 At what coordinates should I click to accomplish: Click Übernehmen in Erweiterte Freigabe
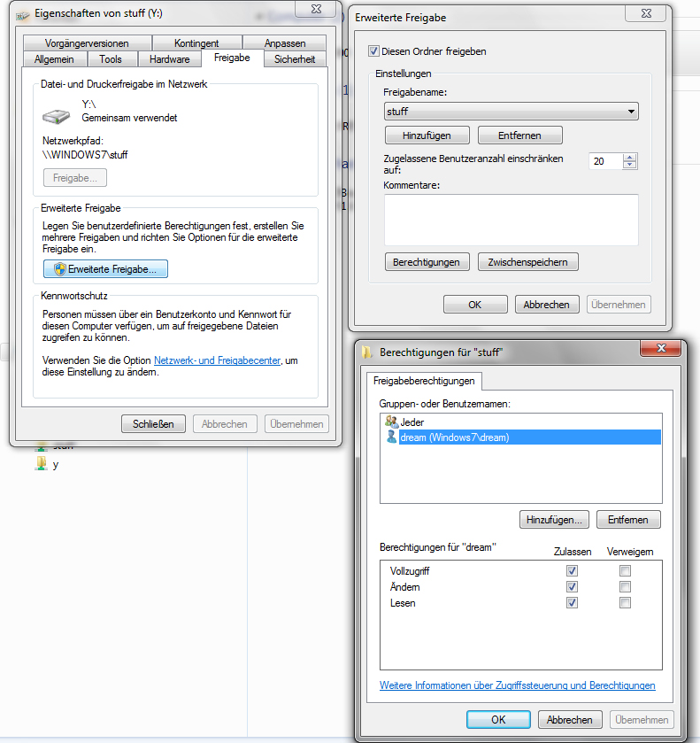pyautogui.click(x=619, y=305)
